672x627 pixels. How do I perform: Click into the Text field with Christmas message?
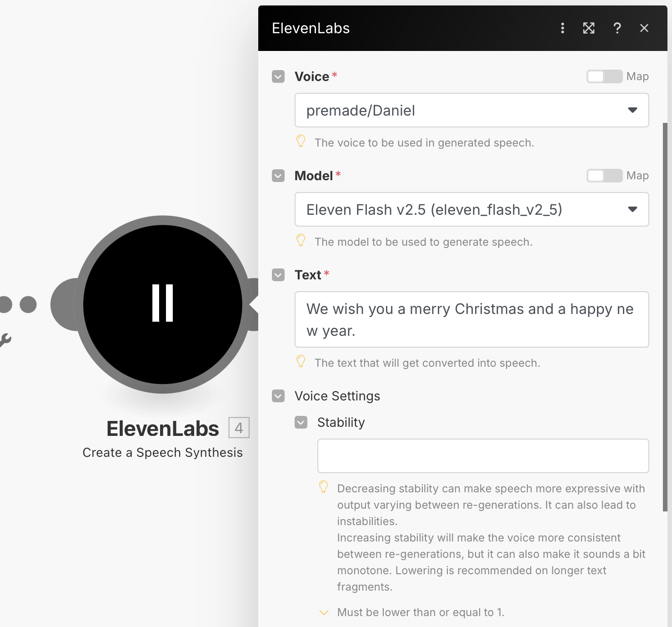471,319
